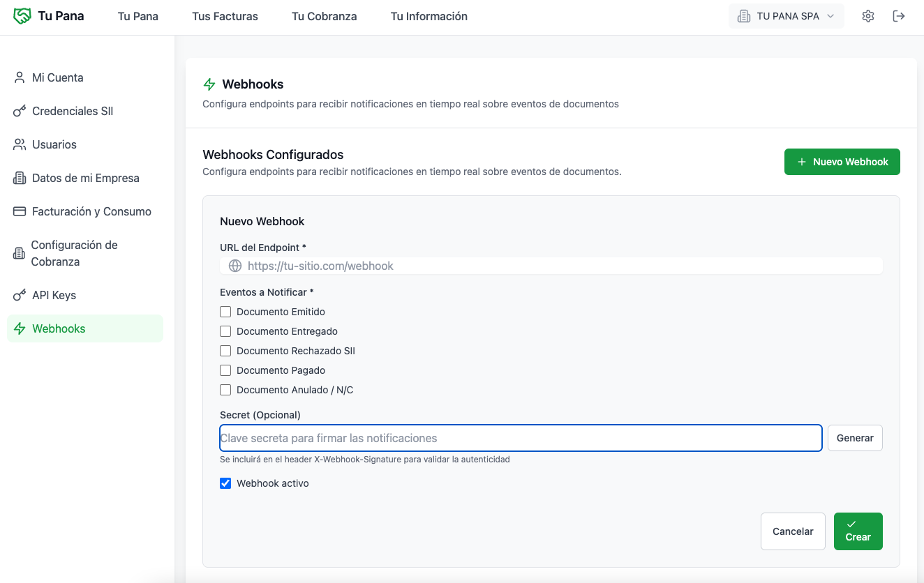Screen dimensions: 924x583
Task: Switch to the Tus Facturas section
Action: pyautogui.click(x=224, y=16)
